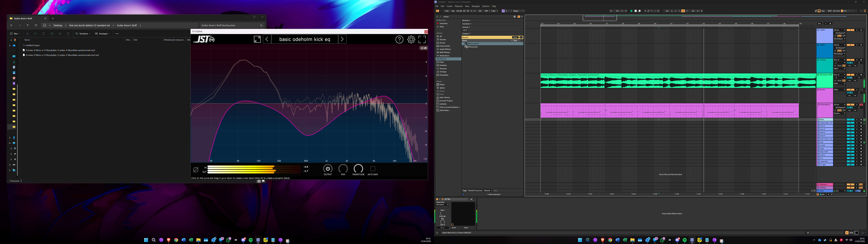Open the 1 Bar quantization dropdown
This screenshot has height=244, width=868.
click(494, 11)
